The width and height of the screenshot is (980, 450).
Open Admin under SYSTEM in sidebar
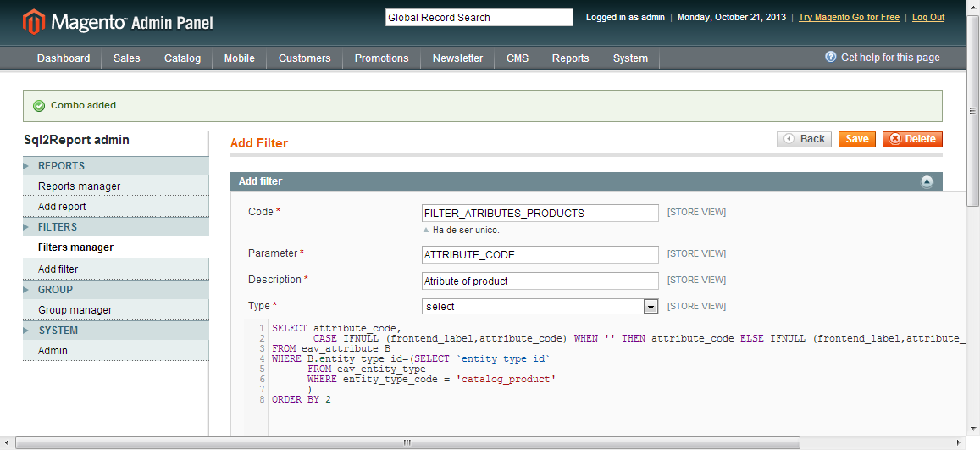pyautogui.click(x=116, y=351)
